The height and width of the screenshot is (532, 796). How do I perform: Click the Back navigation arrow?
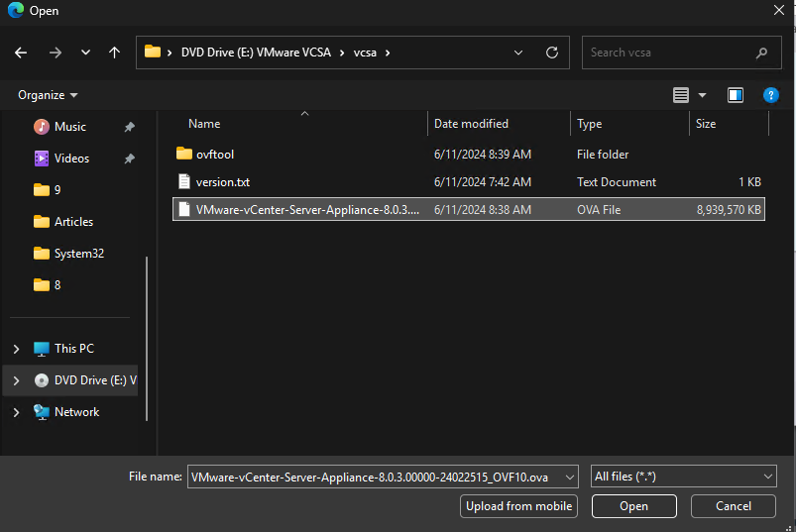click(x=22, y=53)
